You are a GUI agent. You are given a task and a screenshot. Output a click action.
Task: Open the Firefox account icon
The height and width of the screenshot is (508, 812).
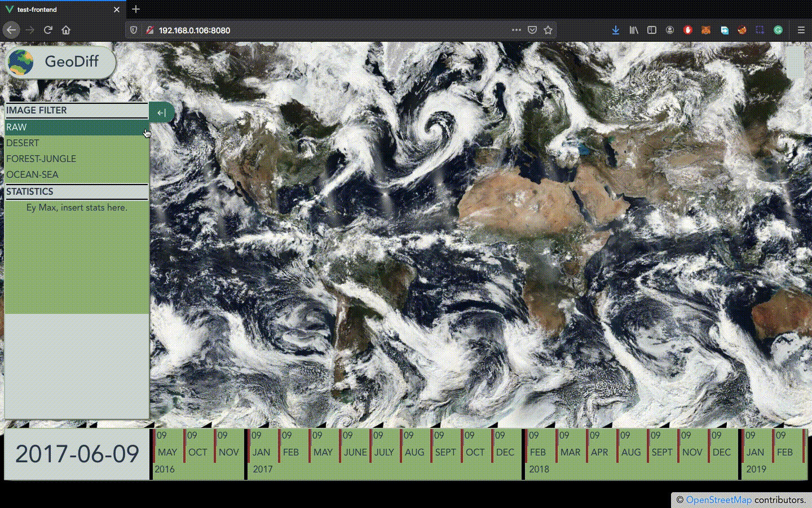(x=670, y=30)
